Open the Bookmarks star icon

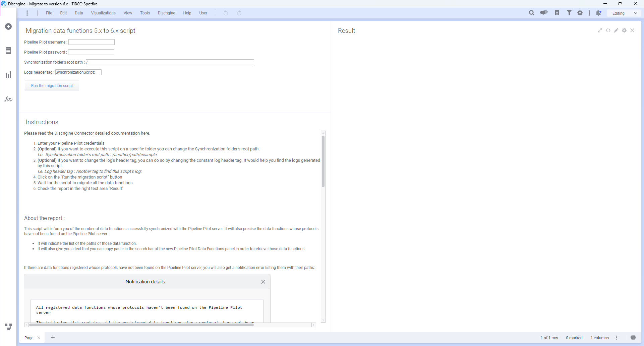point(557,13)
